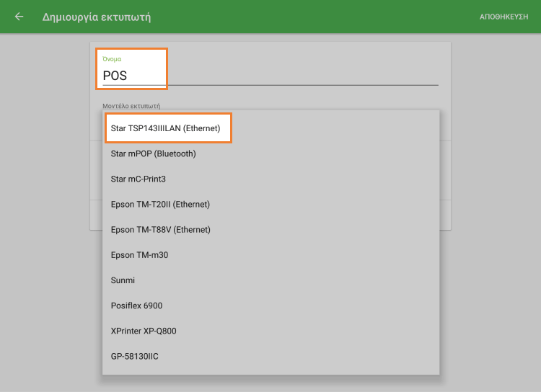Click the white form card beside the dropdown

(x=445, y=180)
